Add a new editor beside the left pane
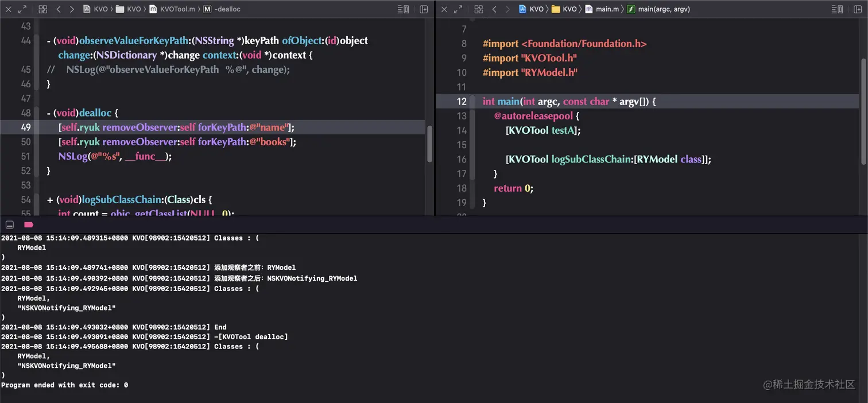868x403 pixels. tap(424, 9)
